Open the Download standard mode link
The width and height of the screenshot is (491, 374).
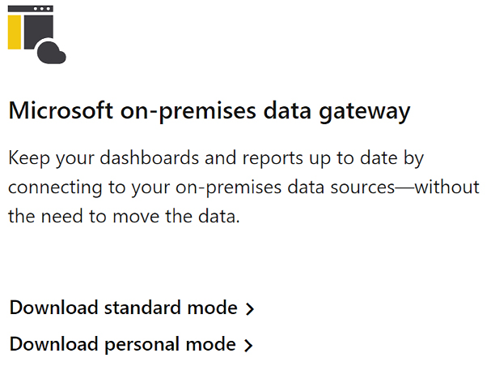click(132, 308)
